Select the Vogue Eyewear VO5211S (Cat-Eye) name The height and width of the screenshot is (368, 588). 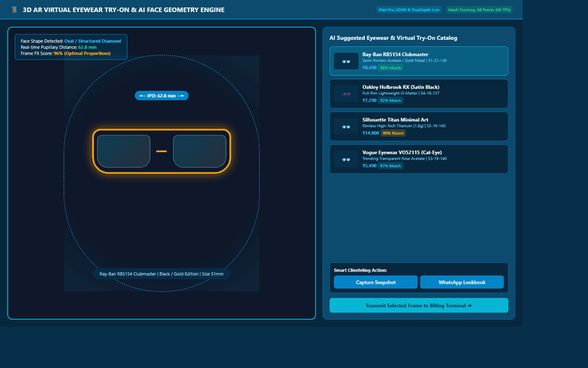(x=402, y=152)
